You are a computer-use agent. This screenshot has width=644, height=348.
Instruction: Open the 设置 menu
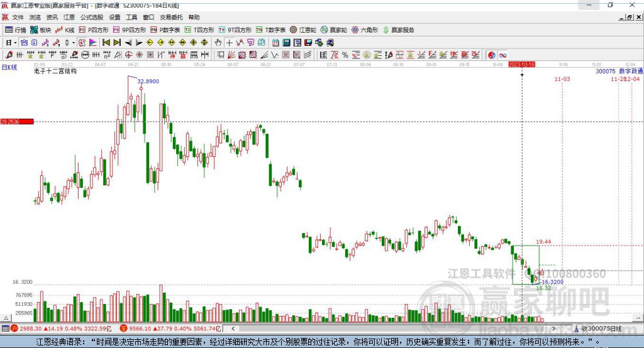tap(114, 17)
